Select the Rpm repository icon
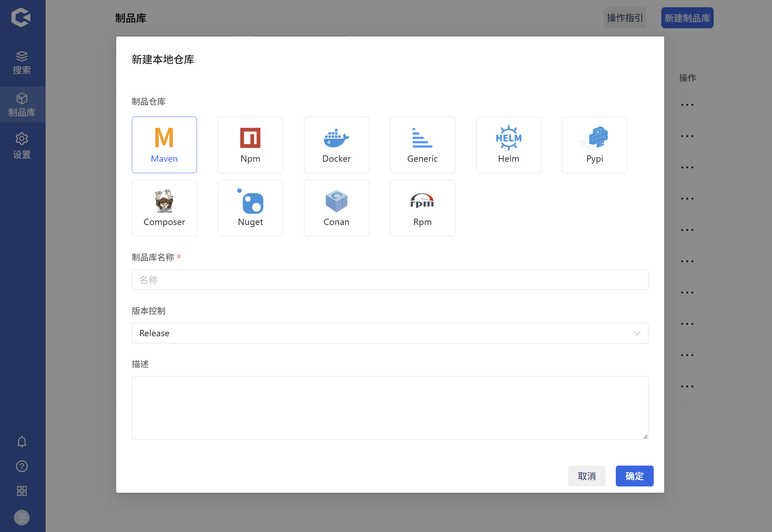This screenshot has width=772, height=532. (x=422, y=208)
